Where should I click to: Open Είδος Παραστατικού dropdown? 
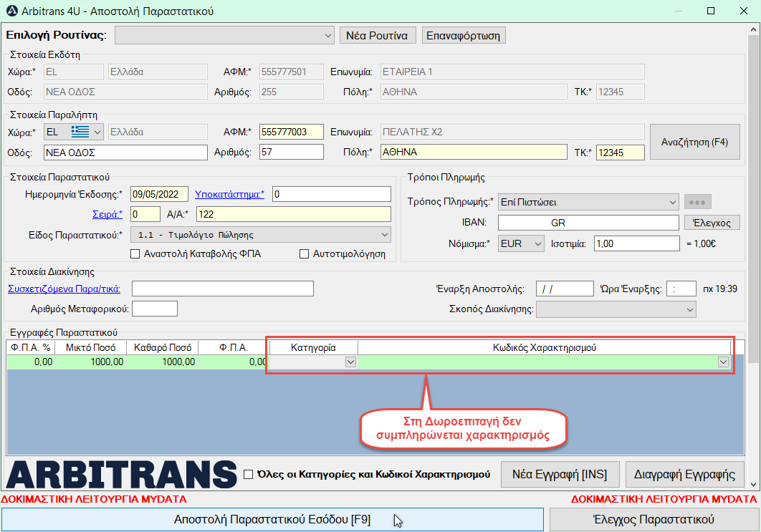(261, 235)
